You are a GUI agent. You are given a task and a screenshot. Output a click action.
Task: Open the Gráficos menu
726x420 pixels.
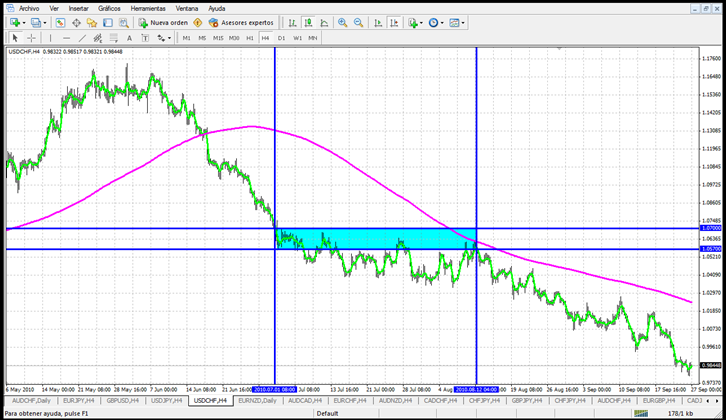109,7
